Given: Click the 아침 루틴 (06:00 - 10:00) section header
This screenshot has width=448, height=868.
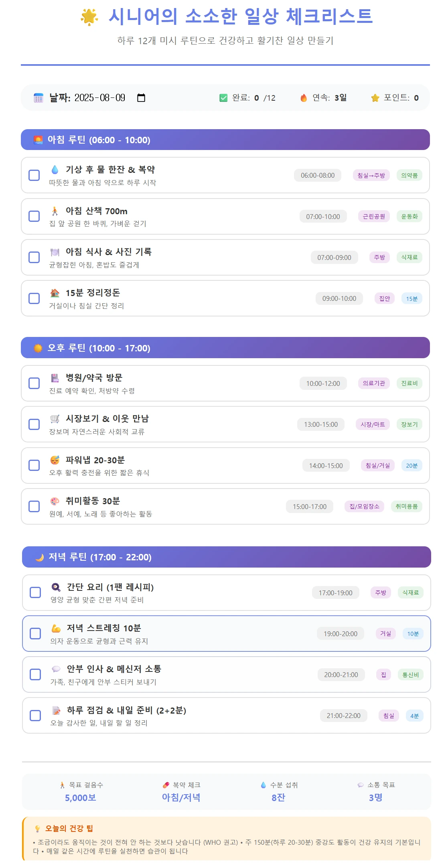Looking at the screenshot, I should pyautogui.click(x=225, y=140).
